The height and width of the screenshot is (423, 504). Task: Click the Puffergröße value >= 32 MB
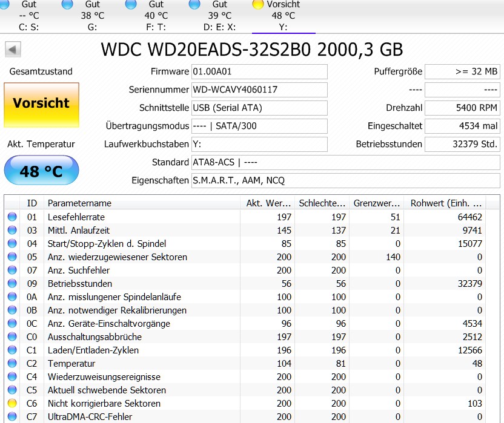coord(462,71)
